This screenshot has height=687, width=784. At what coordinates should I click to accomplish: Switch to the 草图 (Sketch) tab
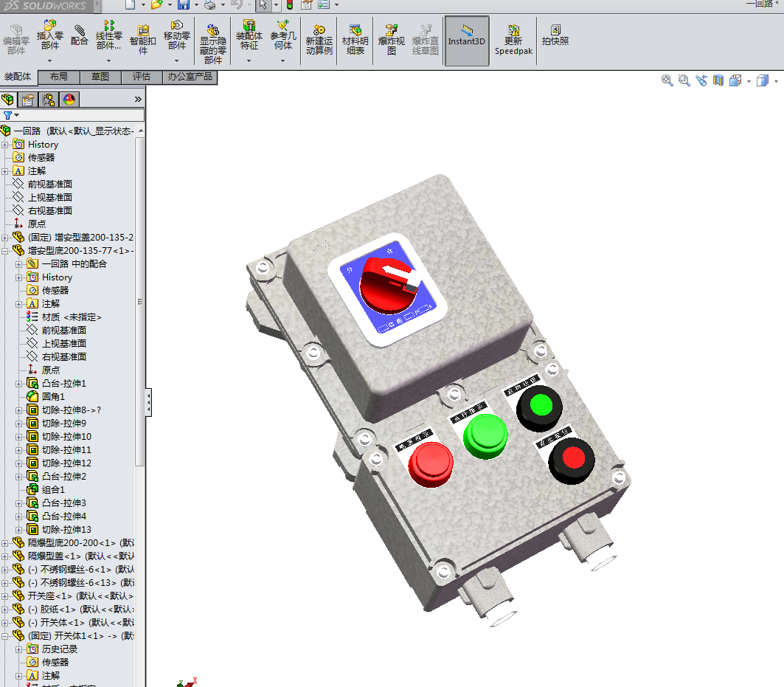(x=100, y=77)
